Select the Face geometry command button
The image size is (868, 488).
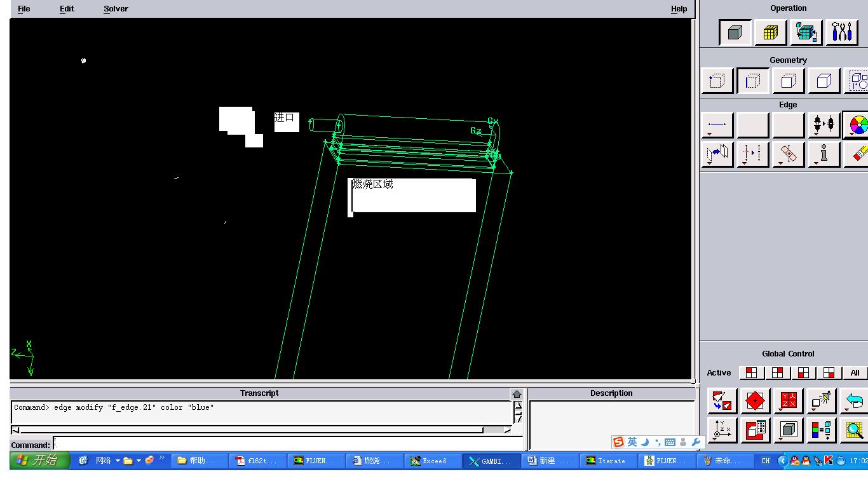[788, 81]
